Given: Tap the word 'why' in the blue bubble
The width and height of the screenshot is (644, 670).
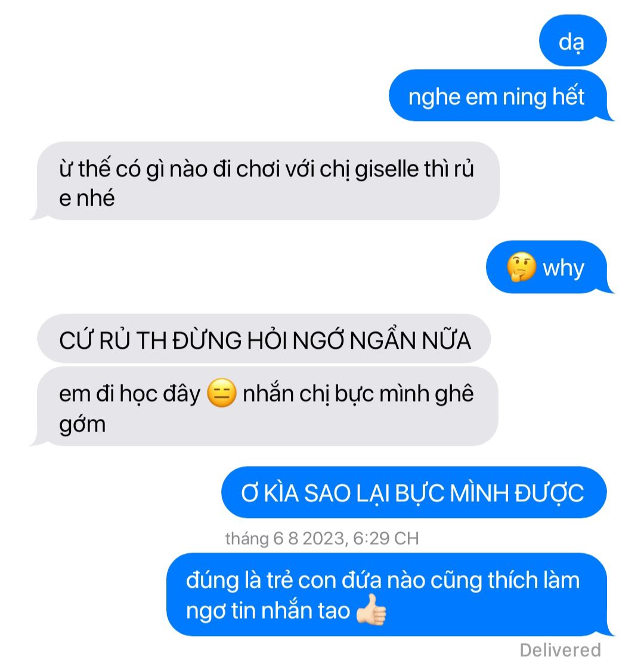Looking at the screenshot, I should [563, 268].
